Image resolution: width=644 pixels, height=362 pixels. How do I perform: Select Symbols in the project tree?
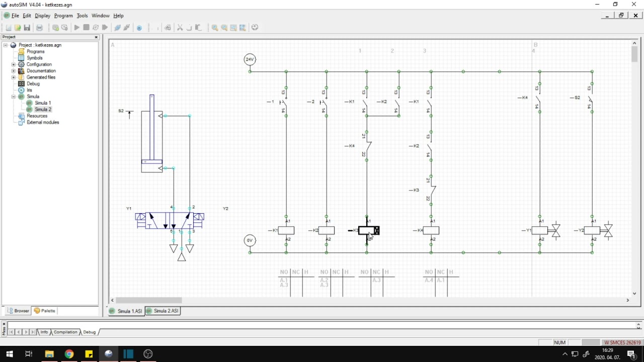pyautogui.click(x=35, y=58)
